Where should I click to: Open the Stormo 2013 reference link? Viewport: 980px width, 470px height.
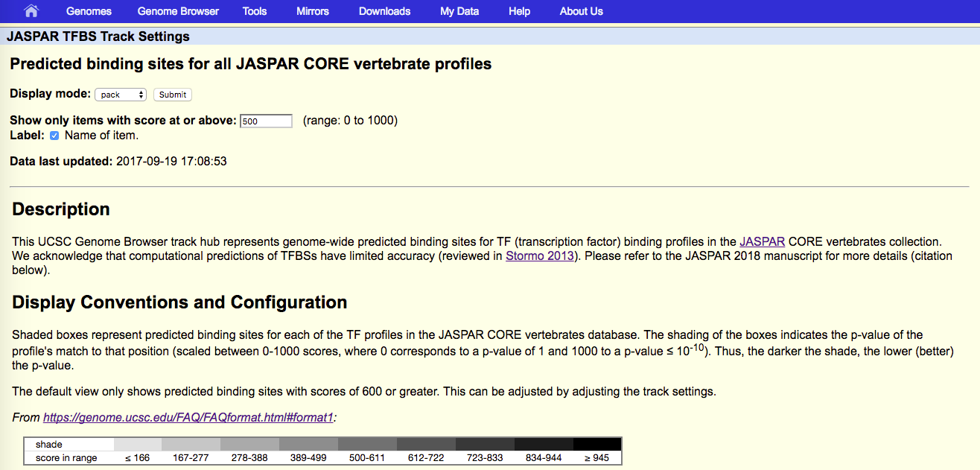tap(540, 256)
